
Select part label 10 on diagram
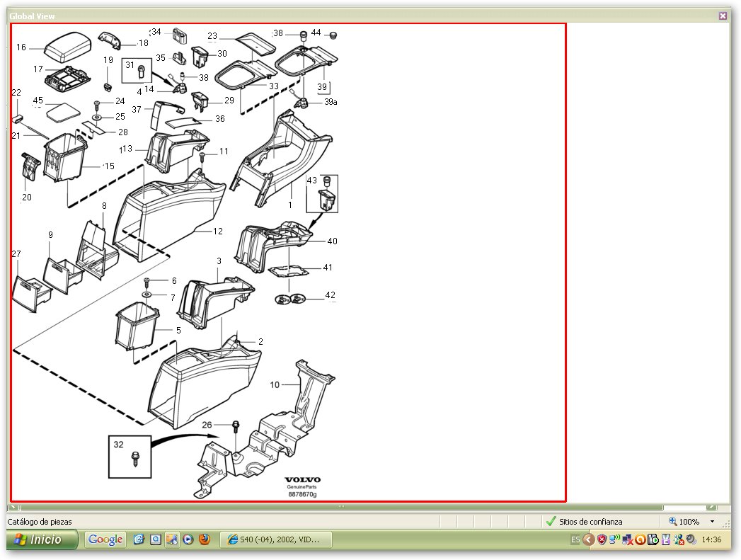coord(275,384)
